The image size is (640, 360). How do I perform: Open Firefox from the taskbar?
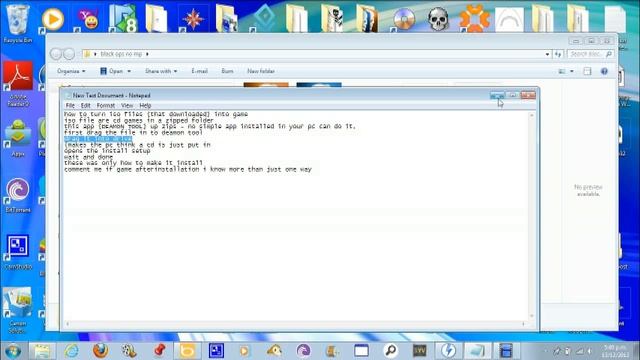click(x=100, y=351)
